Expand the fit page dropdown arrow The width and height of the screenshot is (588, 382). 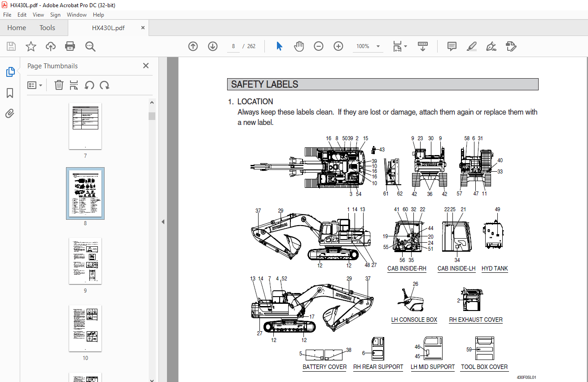point(405,46)
